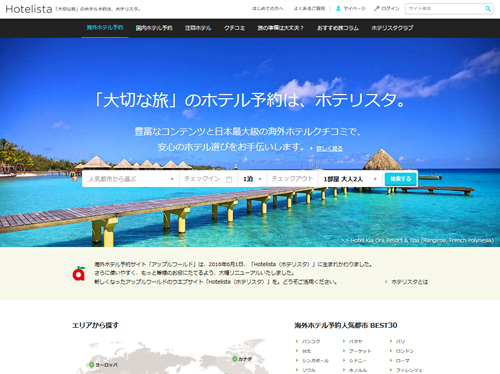Click the チェックアウト date field
This screenshot has width=500, height=374.
[x=292, y=179]
